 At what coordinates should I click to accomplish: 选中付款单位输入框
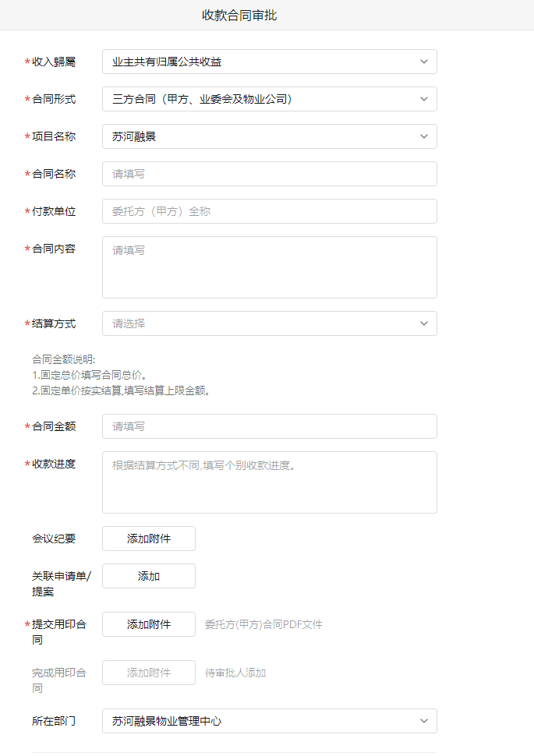coord(269,211)
